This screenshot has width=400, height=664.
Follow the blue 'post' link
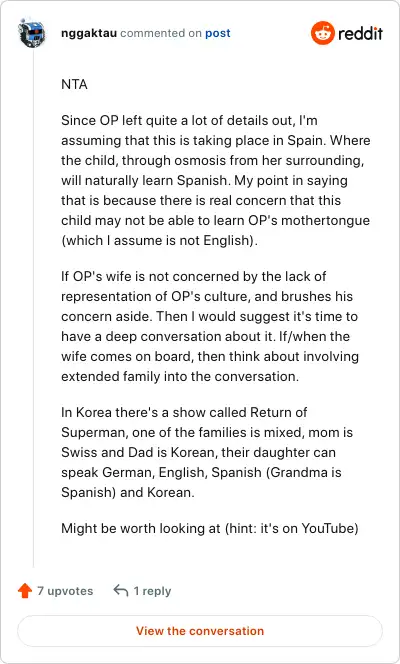[218, 33]
